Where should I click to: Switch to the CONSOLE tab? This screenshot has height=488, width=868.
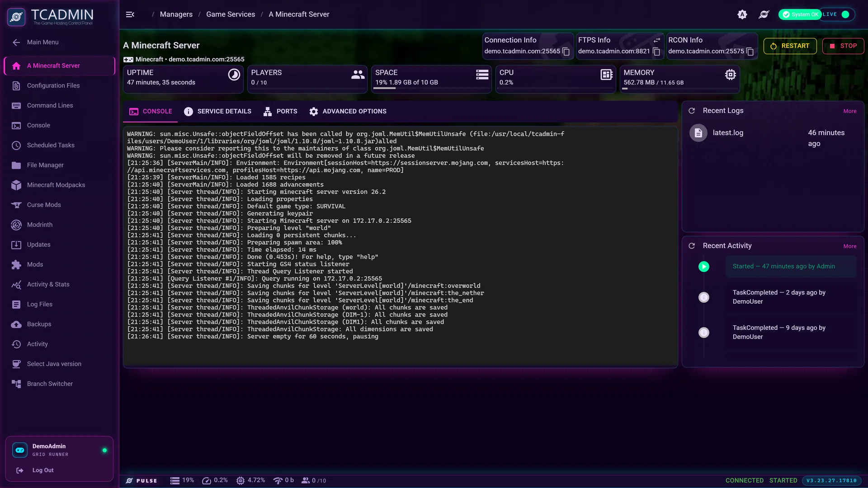(x=151, y=112)
